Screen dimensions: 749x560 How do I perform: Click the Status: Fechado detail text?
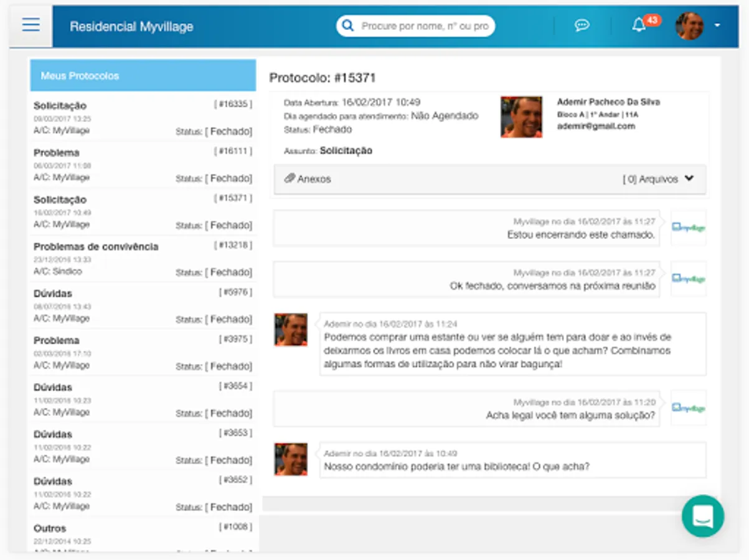(318, 130)
